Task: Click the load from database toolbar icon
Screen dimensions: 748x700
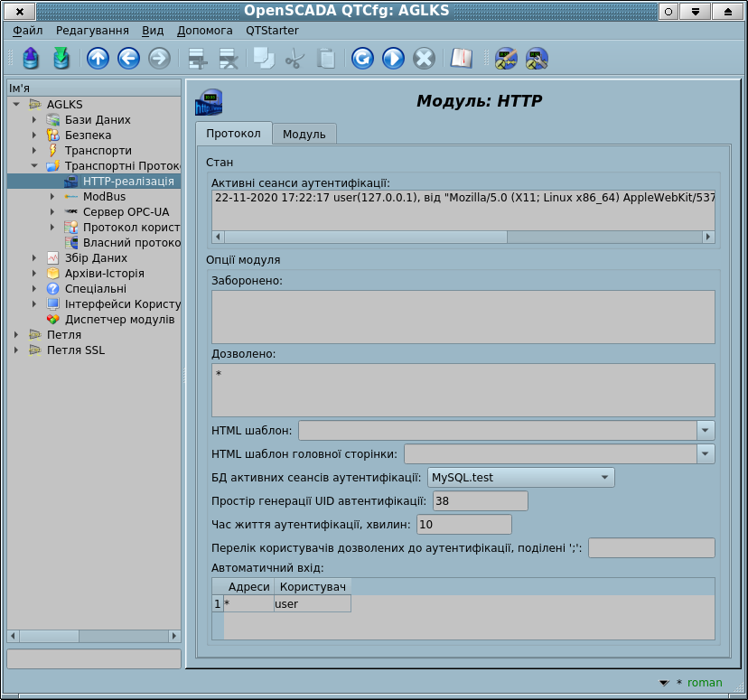Action: [32, 59]
